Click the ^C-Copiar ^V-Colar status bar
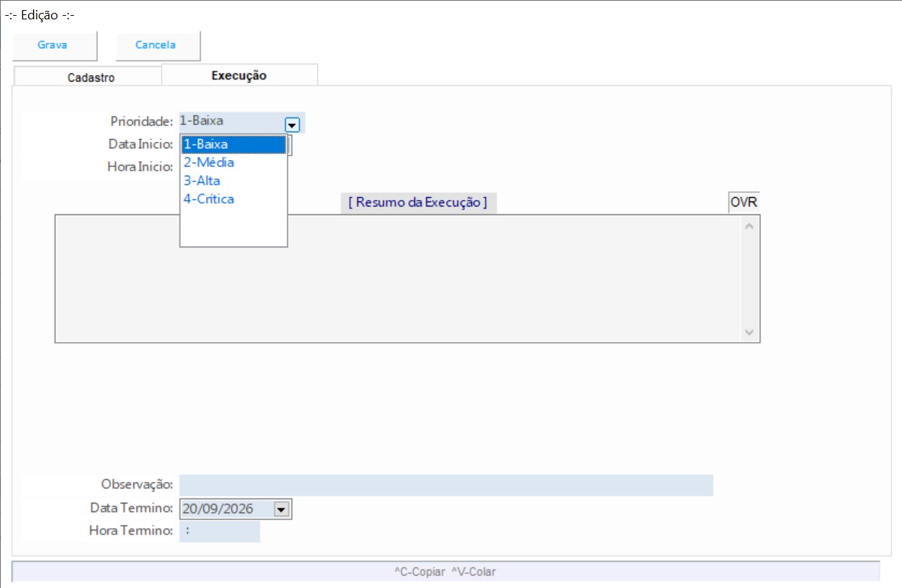 (x=445, y=572)
